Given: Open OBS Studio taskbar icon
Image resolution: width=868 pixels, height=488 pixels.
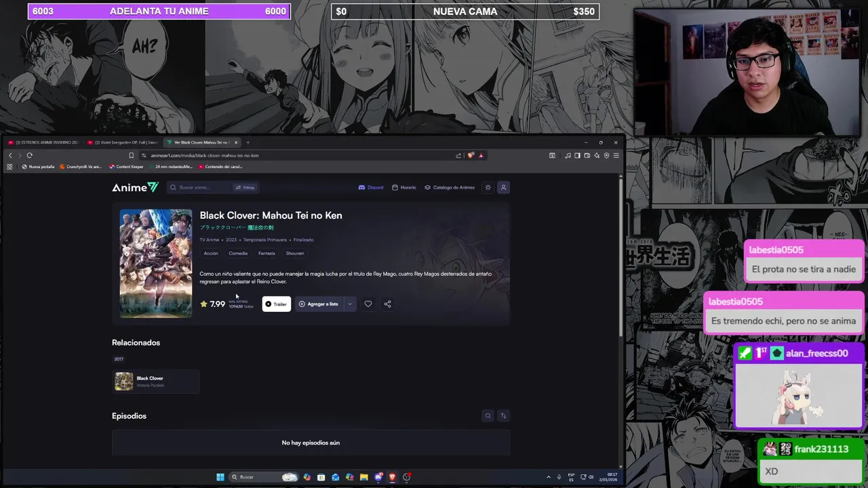Looking at the screenshot, I should pos(406,477).
